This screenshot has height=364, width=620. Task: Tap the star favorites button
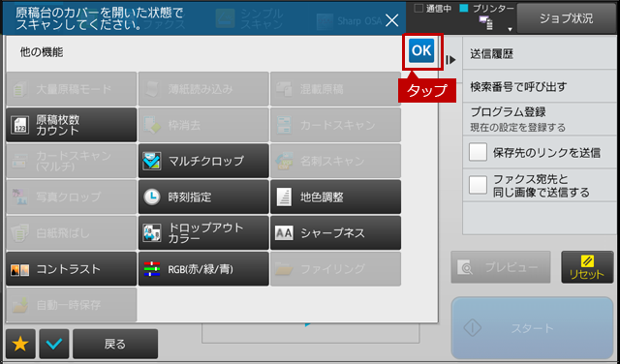click(x=20, y=344)
